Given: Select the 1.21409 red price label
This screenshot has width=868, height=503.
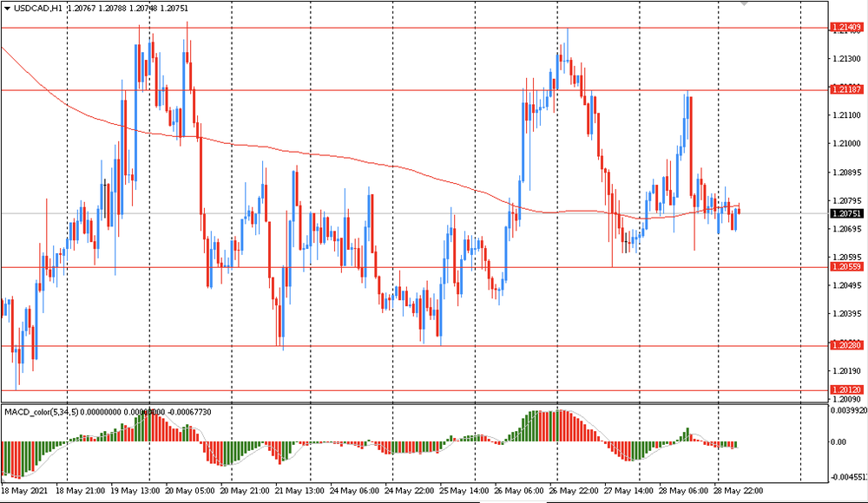Looking at the screenshot, I should [846, 28].
